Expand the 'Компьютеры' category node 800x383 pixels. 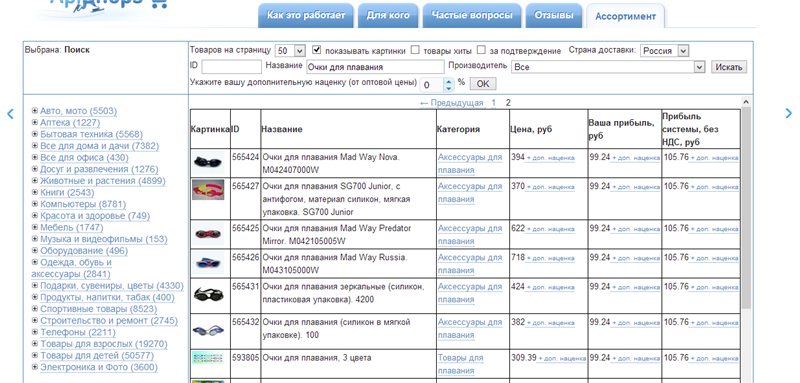pyautogui.click(x=35, y=203)
